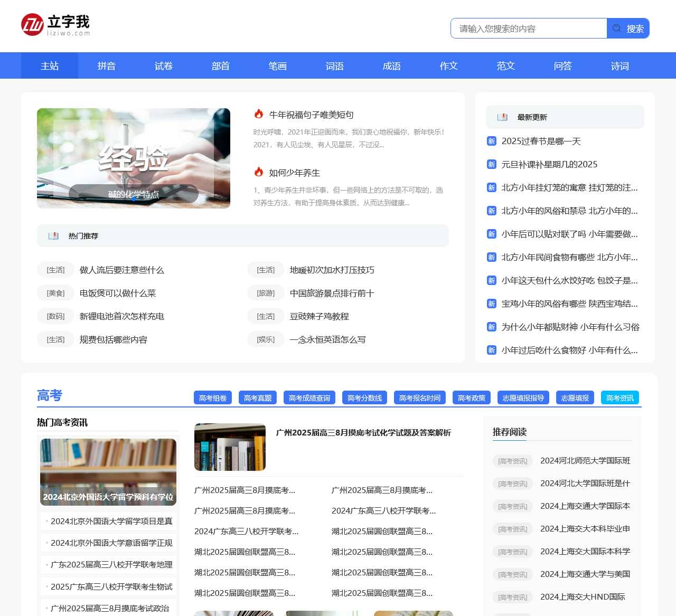Image resolution: width=676 pixels, height=616 pixels.
Task: Click the search input field
Action: (529, 29)
